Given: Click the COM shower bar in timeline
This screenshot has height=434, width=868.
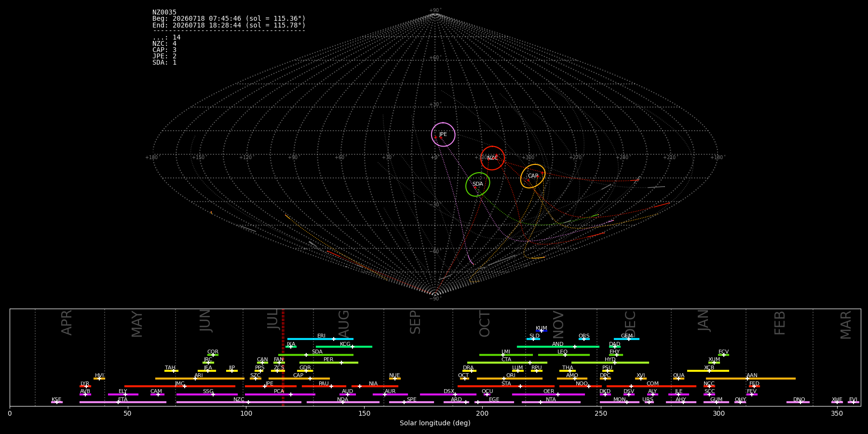Looking at the screenshot, I should 651,386.
